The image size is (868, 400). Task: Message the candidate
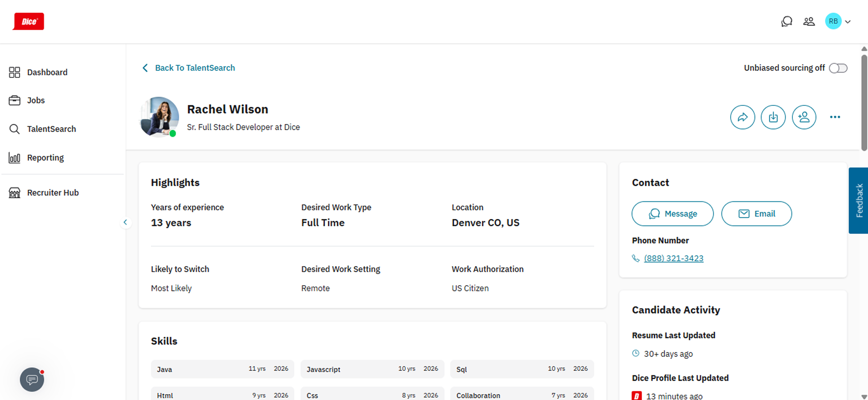point(673,214)
